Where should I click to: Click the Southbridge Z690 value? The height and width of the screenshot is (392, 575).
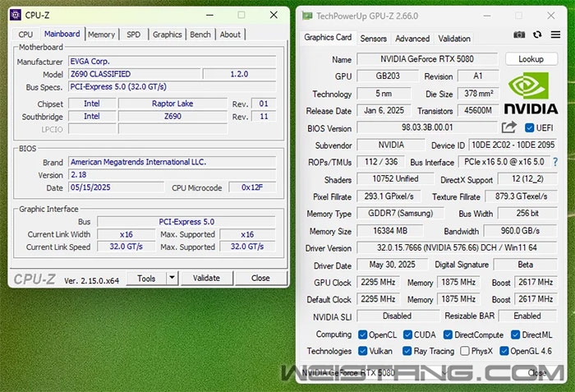172,117
